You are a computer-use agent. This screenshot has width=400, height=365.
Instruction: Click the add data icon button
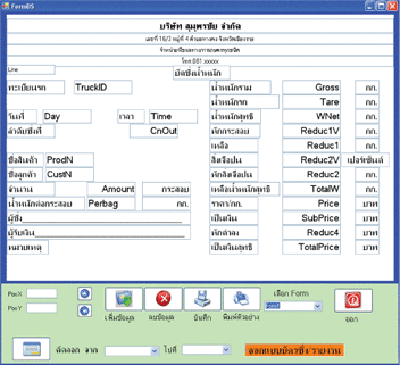(x=124, y=299)
